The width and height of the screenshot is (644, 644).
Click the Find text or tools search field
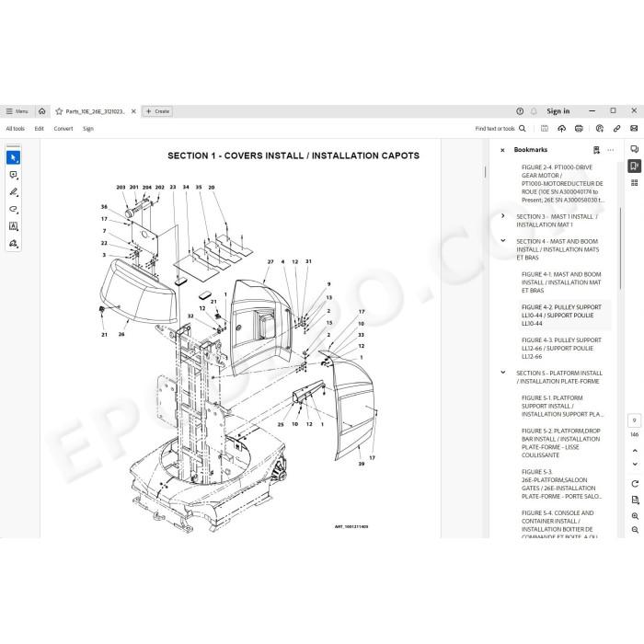[x=495, y=129]
